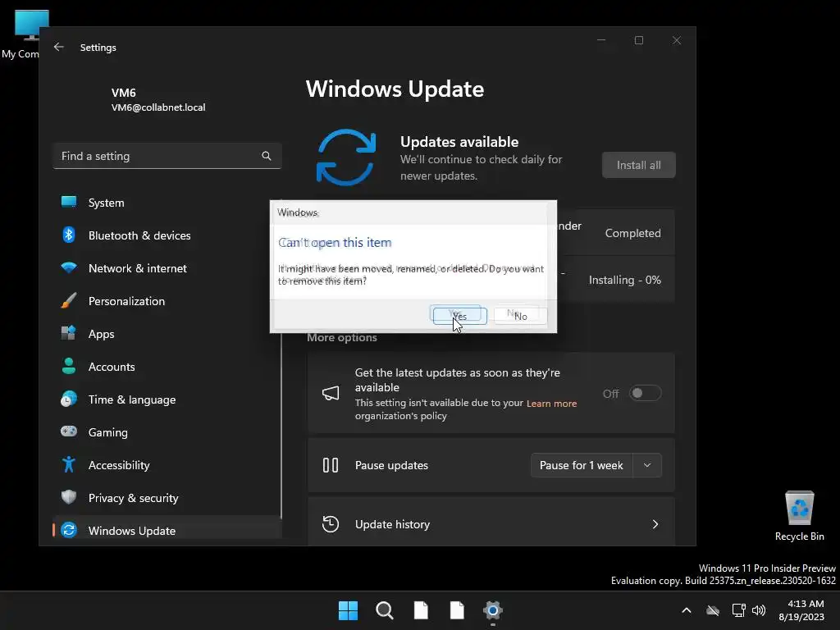Click the Learn more link
Viewport: 840px width, 630px height.
click(x=551, y=404)
